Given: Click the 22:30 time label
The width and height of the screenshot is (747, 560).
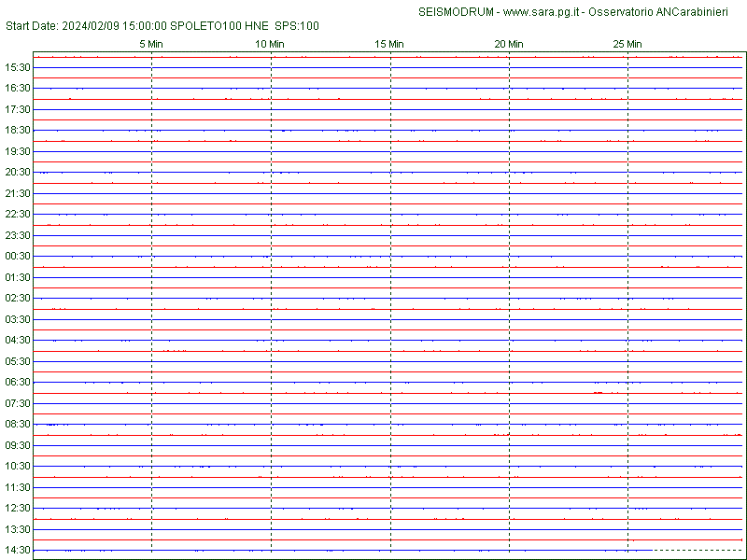Looking at the screenshot, I should click(18, 215).
